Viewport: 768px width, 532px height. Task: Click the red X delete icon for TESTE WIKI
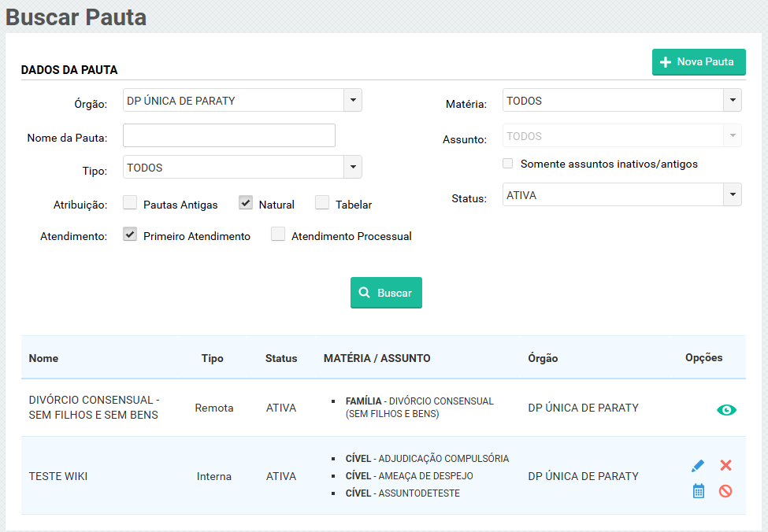(725, 465)
